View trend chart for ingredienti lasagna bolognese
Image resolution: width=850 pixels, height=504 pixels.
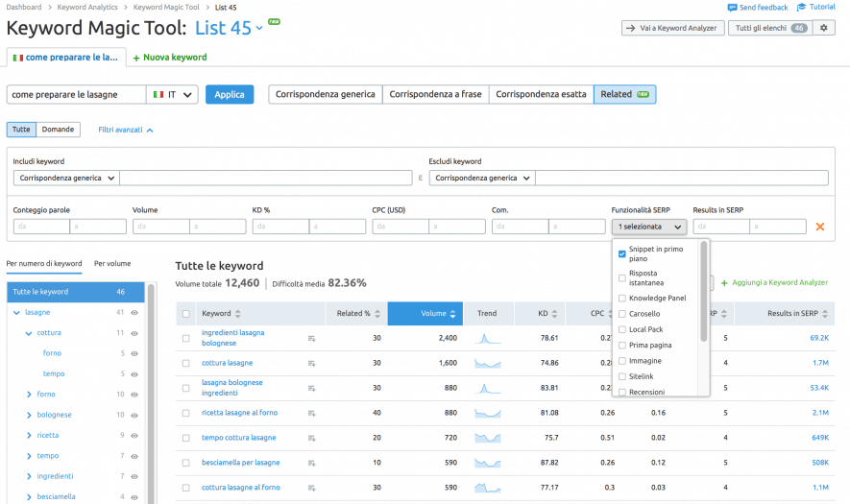coord(487,338)
